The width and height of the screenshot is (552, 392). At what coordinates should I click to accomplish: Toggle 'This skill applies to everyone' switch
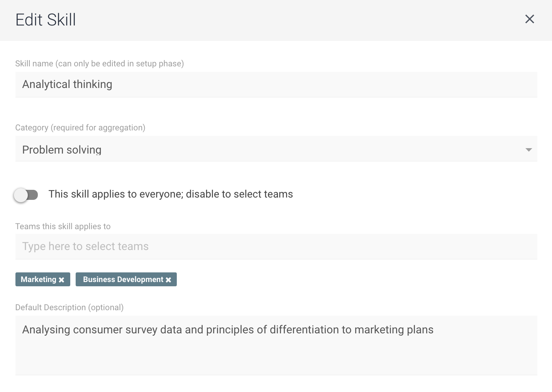(x=26, y=195)
